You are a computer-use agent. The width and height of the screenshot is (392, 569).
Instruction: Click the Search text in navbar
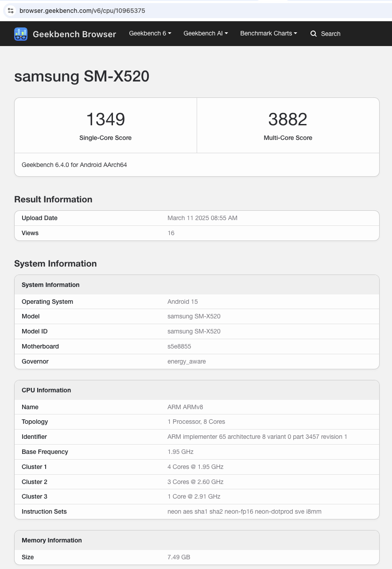pos(330,34)
